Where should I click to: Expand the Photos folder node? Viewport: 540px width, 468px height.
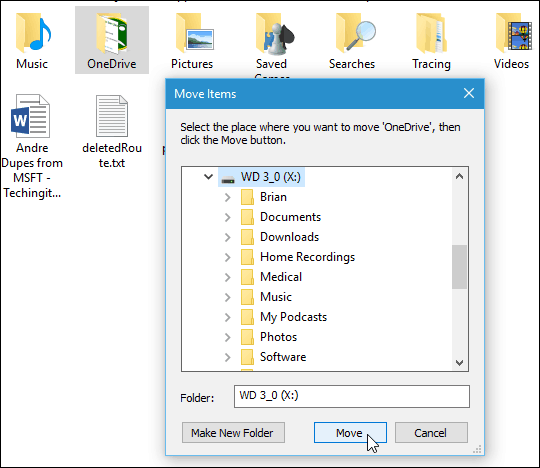point(228,337)
